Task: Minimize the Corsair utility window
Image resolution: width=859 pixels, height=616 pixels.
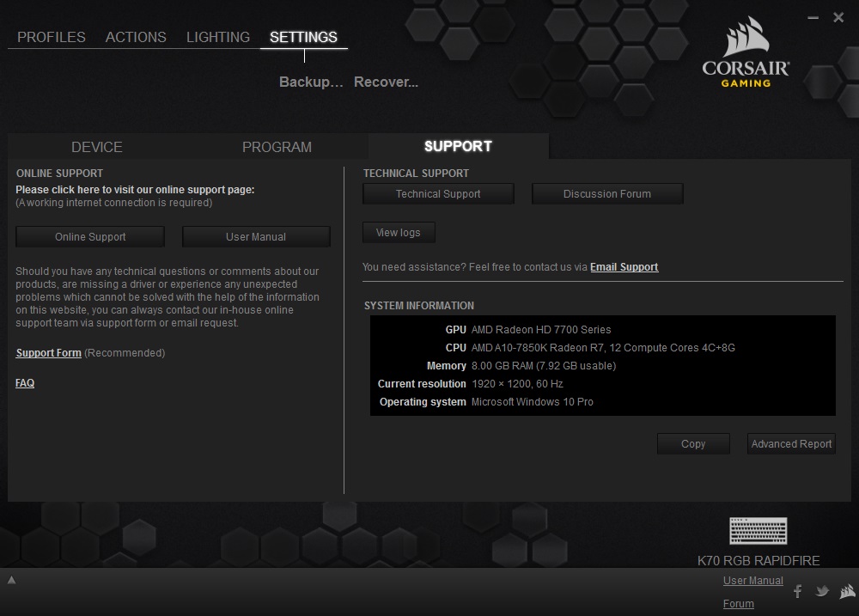Action: (x=813, y=18)
